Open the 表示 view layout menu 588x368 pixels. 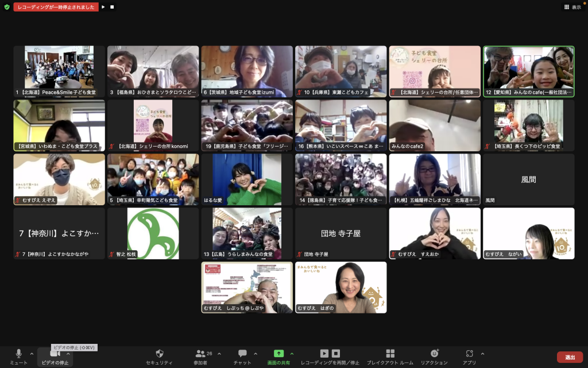pyautogui.click(x=572, y=7)
